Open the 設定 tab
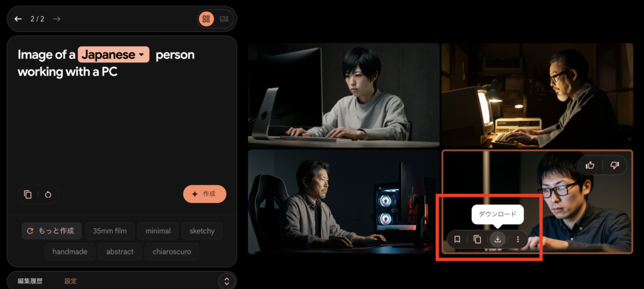 tap(71, 281)
